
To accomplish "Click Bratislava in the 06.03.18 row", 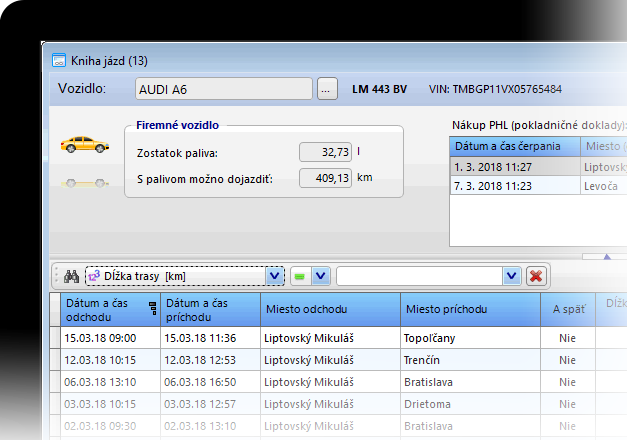I will 470,382.
